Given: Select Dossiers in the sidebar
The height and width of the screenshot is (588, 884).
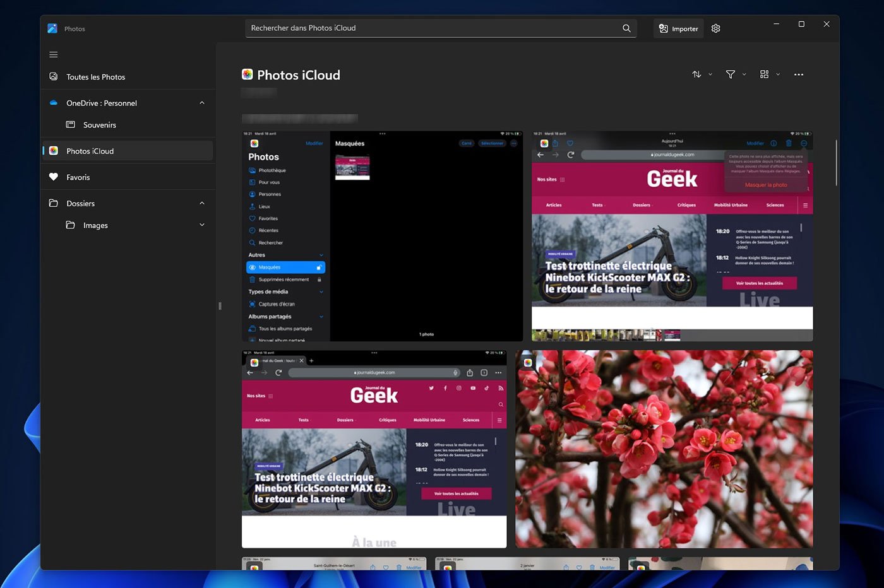Looking at the screenshot, I should [x=128, y=203].
